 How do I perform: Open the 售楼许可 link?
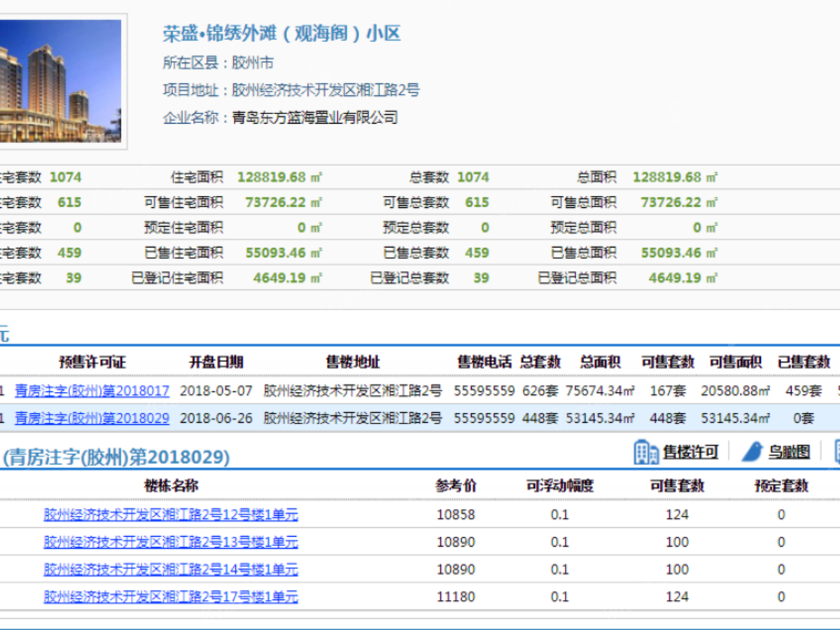click(691, 452)
